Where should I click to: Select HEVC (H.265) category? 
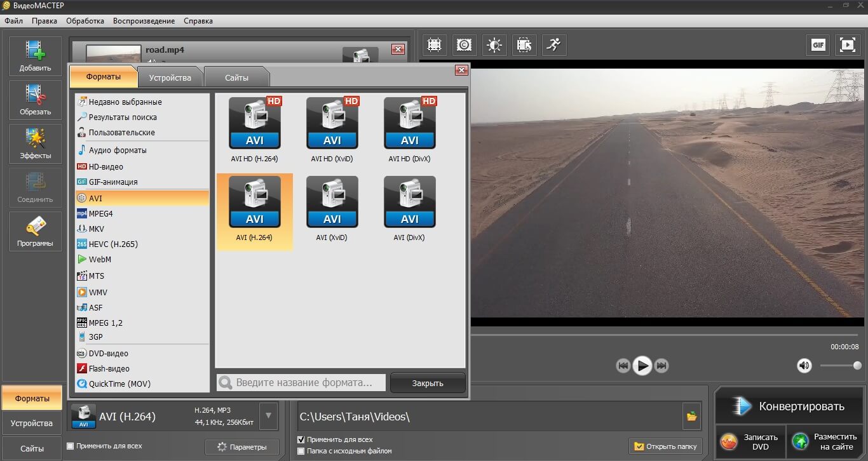pyautogui.click(x=142, y=244)
